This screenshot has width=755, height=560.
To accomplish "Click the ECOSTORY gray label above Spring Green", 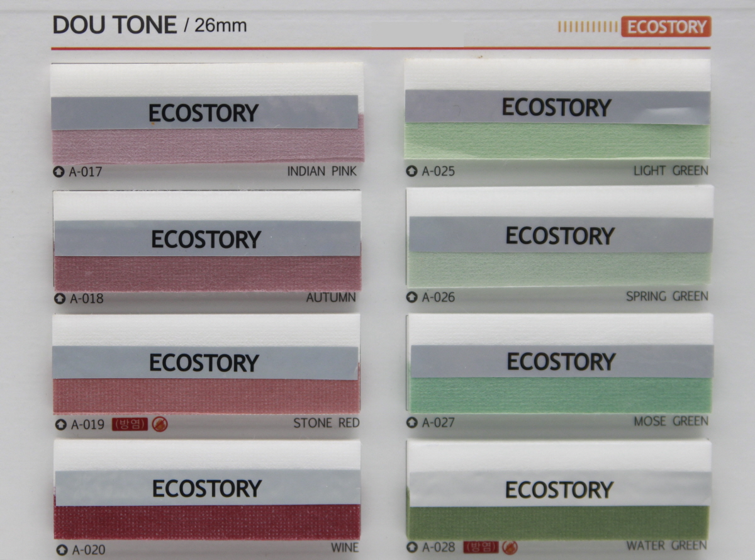I will [x=561, y=235].
